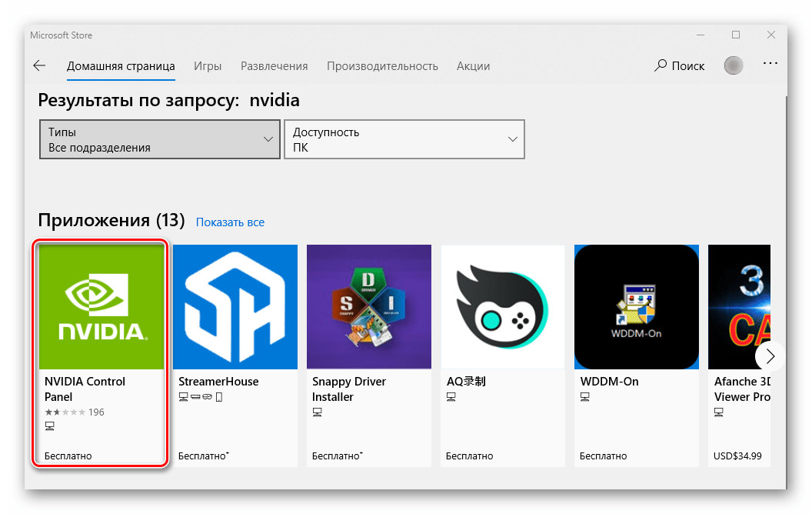
Task: Select the Домашняя страница tab
Action: pos(121,66)
